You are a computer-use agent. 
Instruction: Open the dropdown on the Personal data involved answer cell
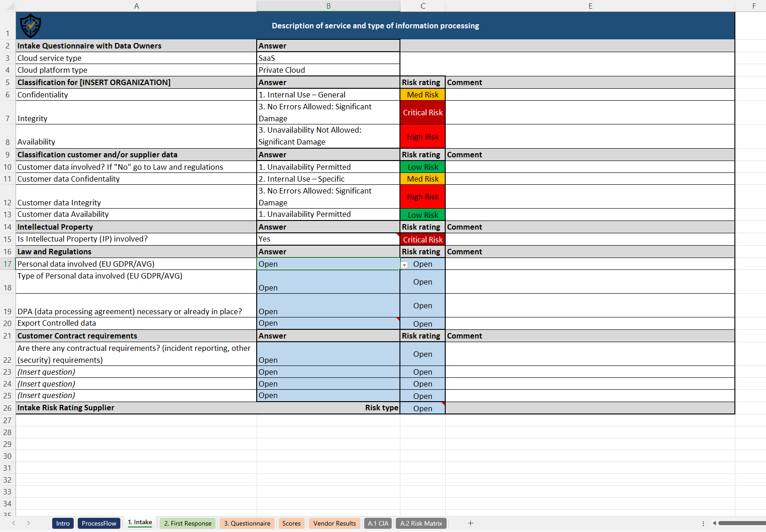pyautogui.click(x=404, y=265)
